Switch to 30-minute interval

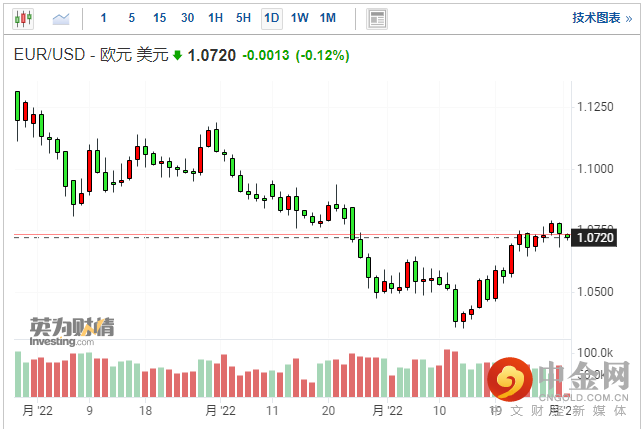click(188, 18)
